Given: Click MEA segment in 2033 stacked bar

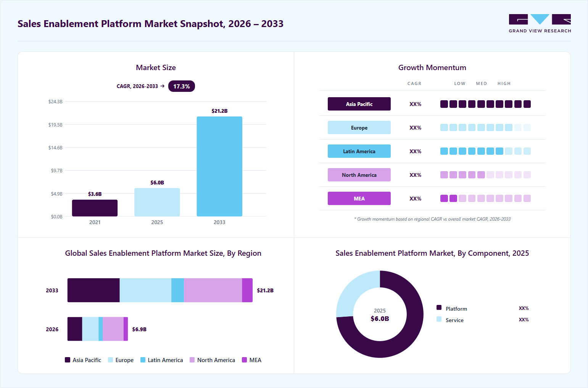Looking at the screenshot, I should coord(247,290).
